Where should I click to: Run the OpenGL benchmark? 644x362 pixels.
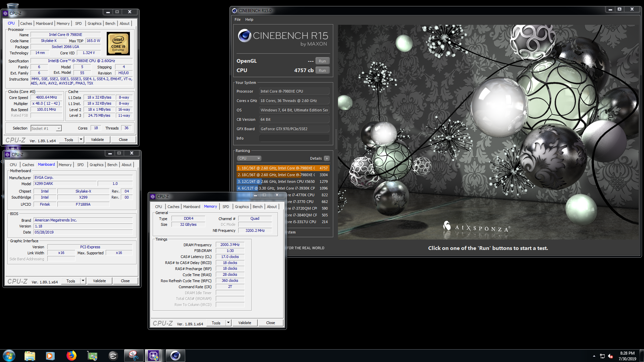(x=322, y=61)
